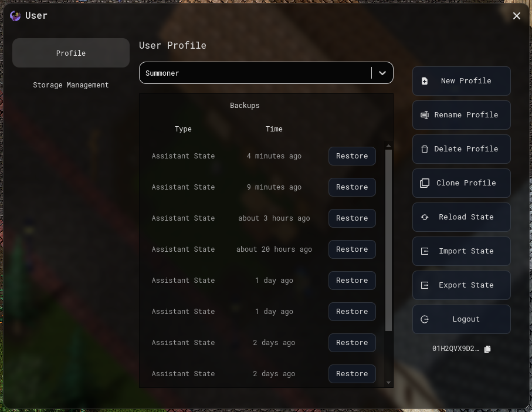Restore the backup from 4 minutes ago
Viewport: 532px width, 412px height.
point(352,156)
